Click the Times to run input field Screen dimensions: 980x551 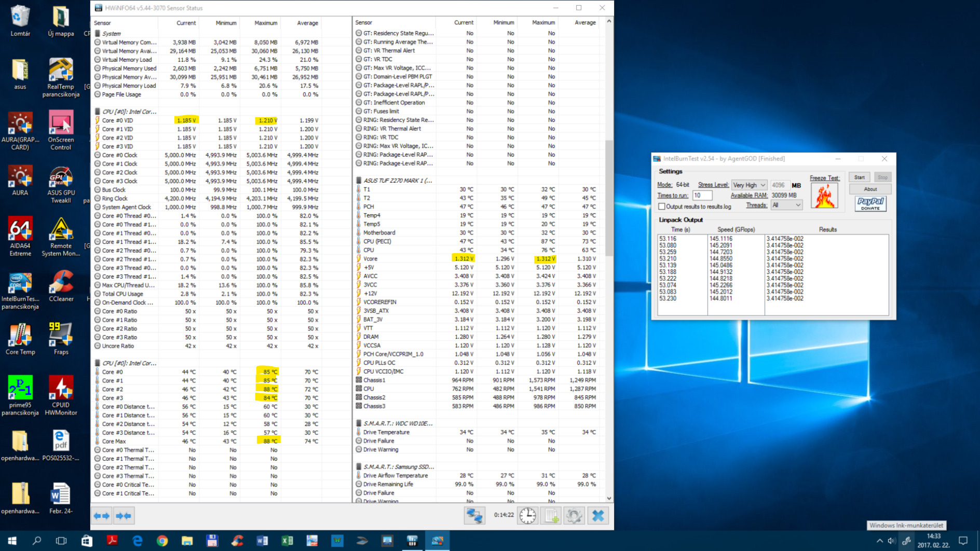702,196
